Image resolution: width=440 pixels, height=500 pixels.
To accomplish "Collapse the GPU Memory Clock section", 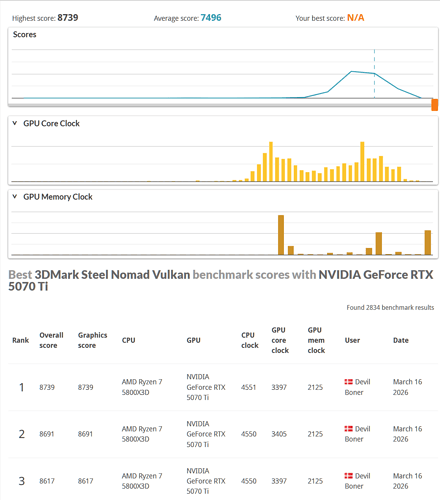I will [x=15, y=197].
